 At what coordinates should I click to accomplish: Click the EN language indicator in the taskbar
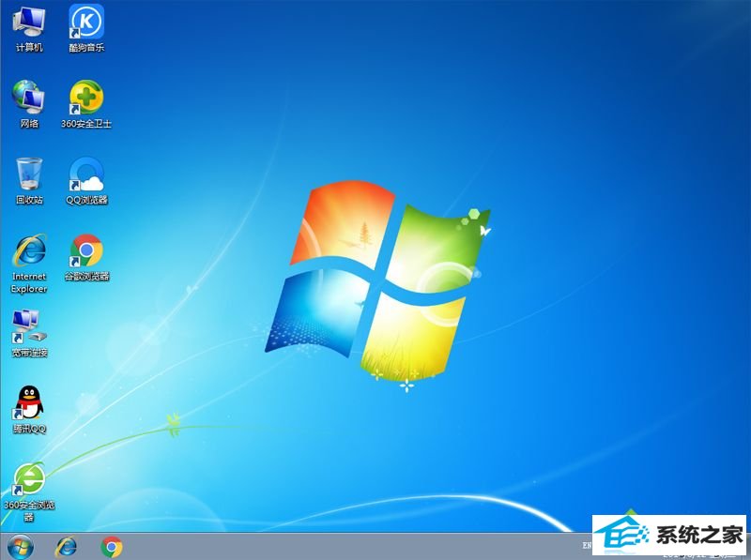pos(588,545)
